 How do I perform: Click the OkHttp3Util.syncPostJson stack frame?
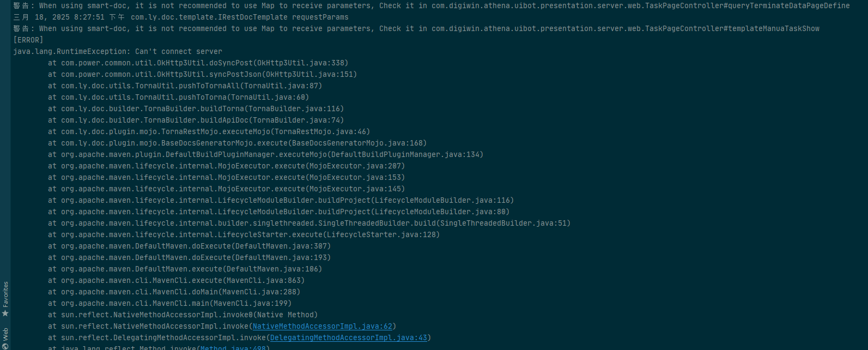pos(202,74)
